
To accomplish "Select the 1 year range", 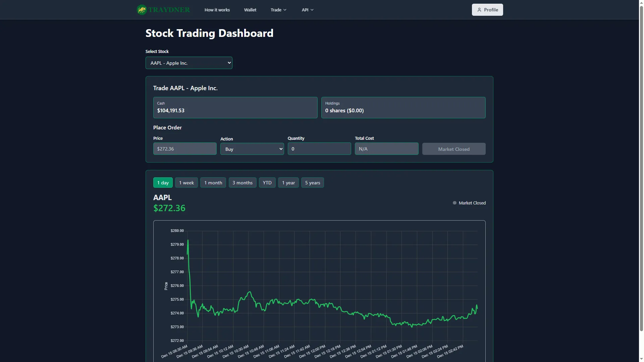I will [x=288, y=183].
